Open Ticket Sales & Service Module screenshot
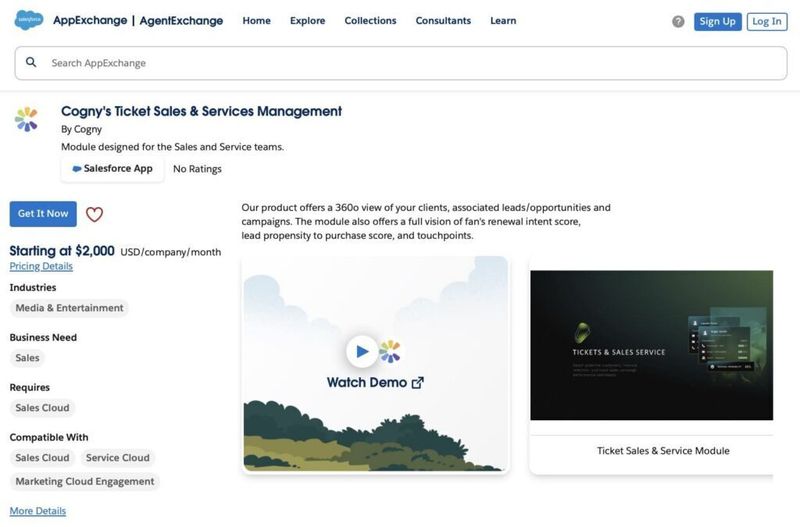 coord(652,345)
